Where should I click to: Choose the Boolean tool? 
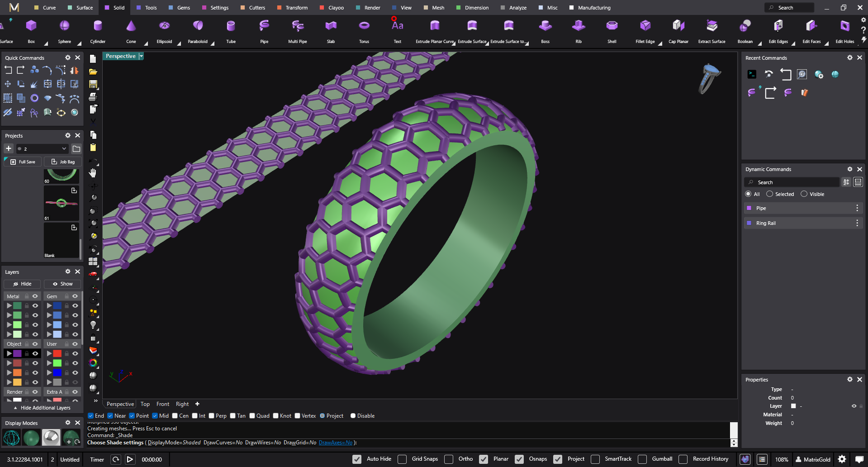[x=745, y=26]
